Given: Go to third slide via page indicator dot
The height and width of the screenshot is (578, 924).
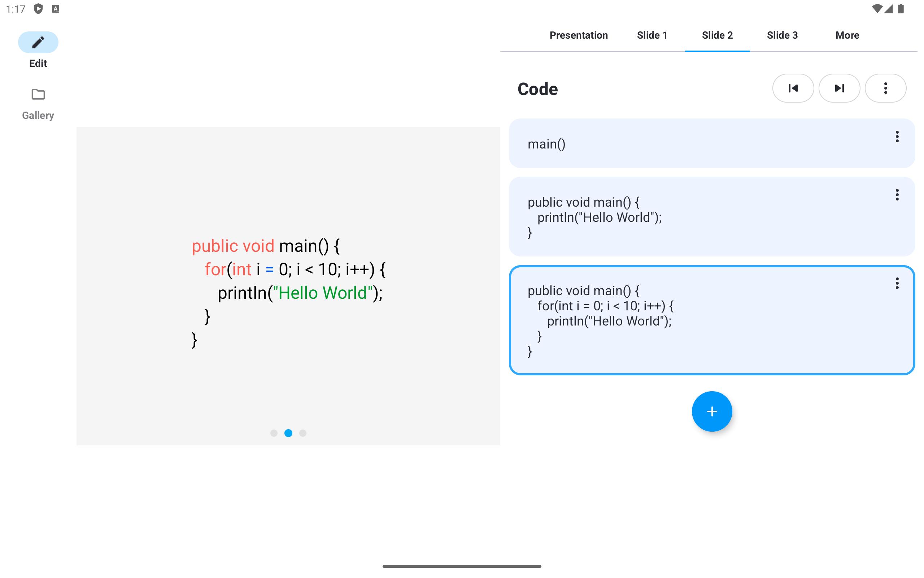Looking at the screenshot, I should (303, 433).
